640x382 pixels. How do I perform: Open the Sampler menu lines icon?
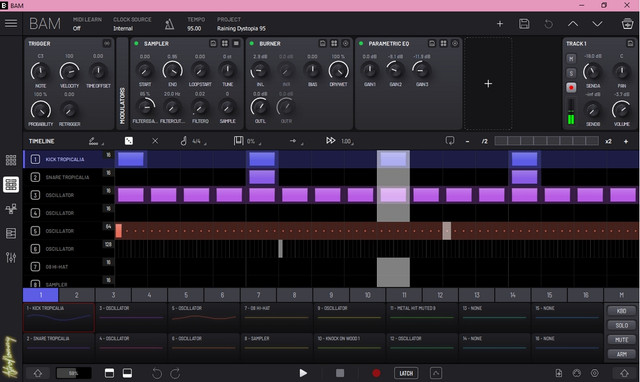coord(236,43)
